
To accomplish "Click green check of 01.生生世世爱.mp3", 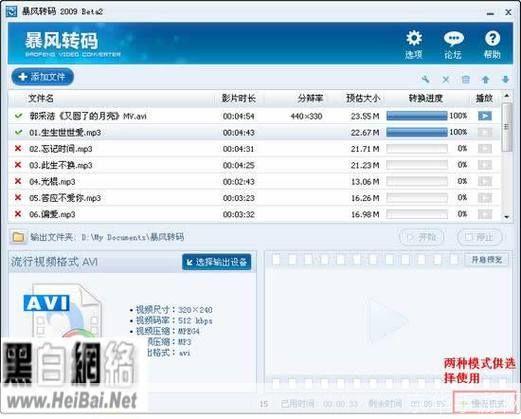I will (x=19, y=132).
